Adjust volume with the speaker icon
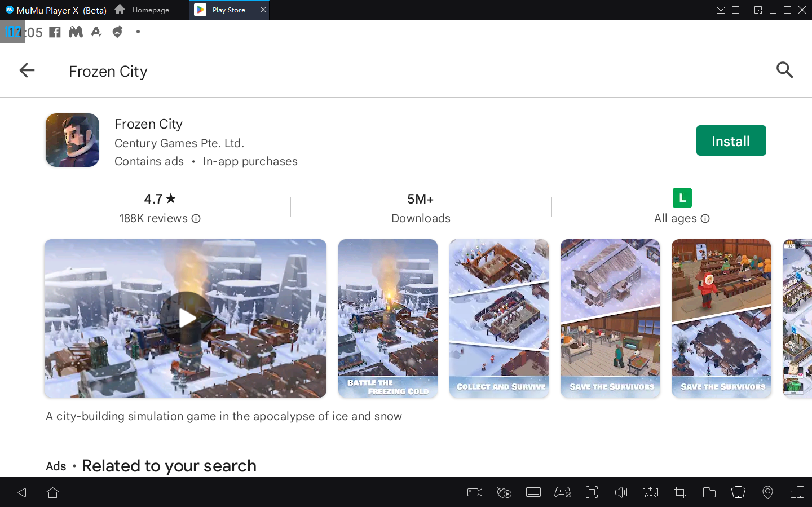 [621, 492]
